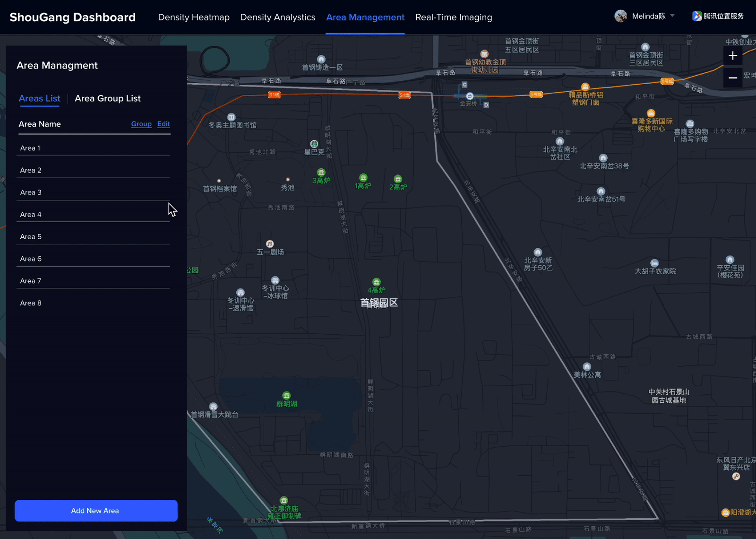The width and height of the screenshot is (756, 539).
Task: Switch to Area Group List tab
Action: click(108, 98)
